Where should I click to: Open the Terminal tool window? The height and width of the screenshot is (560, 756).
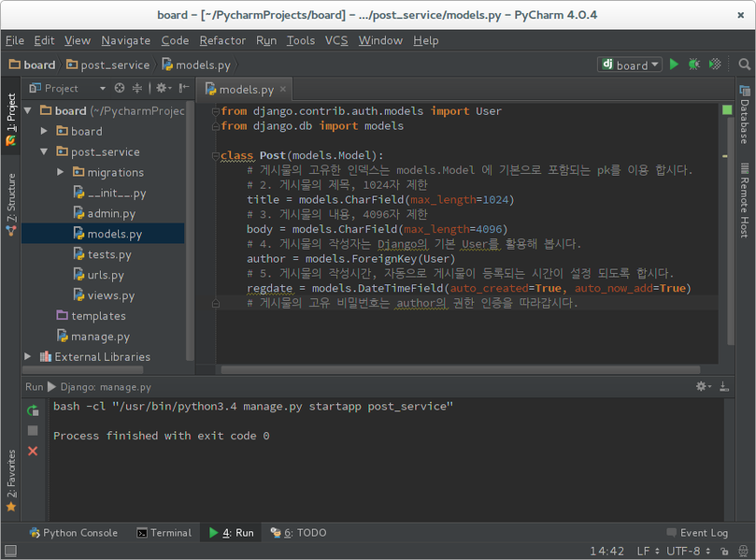point(164,533)
